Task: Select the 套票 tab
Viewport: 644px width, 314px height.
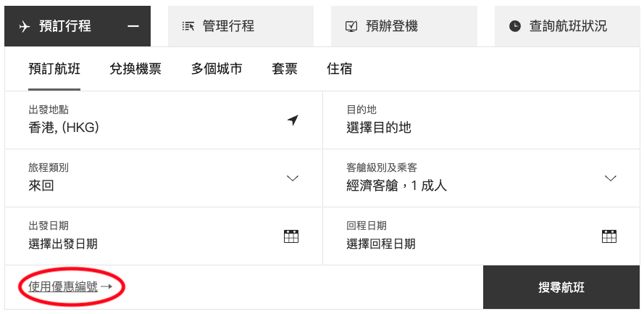Action: click(285, 69)
